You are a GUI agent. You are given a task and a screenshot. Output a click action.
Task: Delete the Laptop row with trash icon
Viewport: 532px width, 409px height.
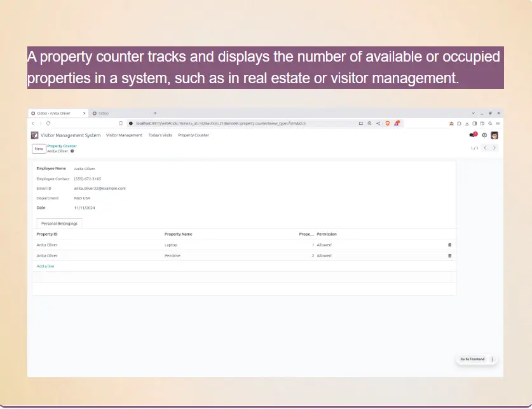[x=449, y=245]
